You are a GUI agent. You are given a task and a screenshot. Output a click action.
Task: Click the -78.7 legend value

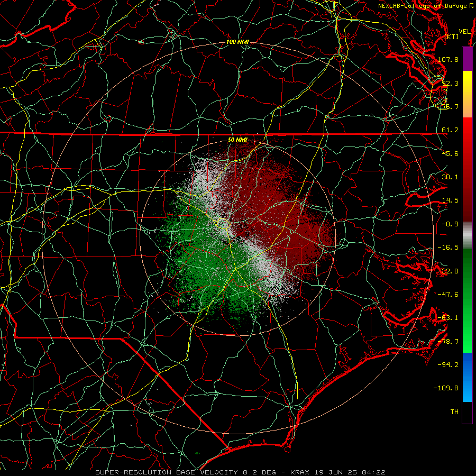(448, 342)
